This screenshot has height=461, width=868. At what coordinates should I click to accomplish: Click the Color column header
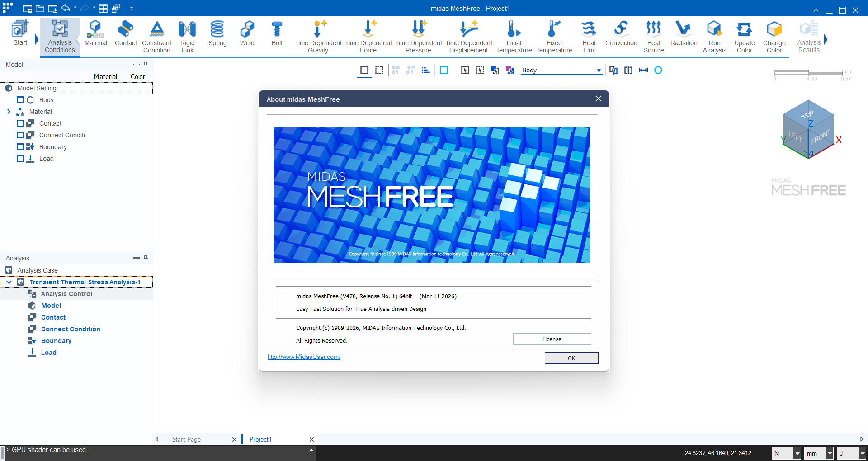138,77
